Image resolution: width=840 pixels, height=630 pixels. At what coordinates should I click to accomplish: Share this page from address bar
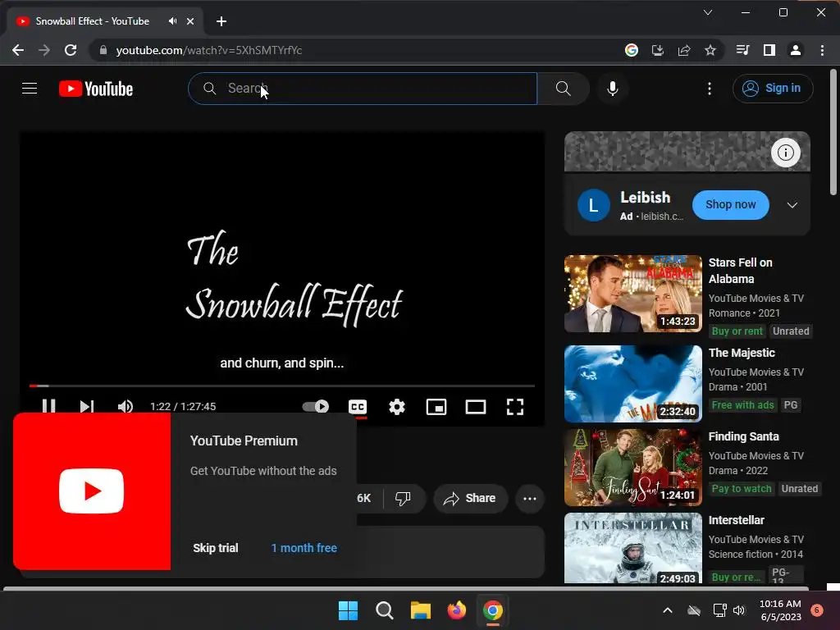(683, 50)
